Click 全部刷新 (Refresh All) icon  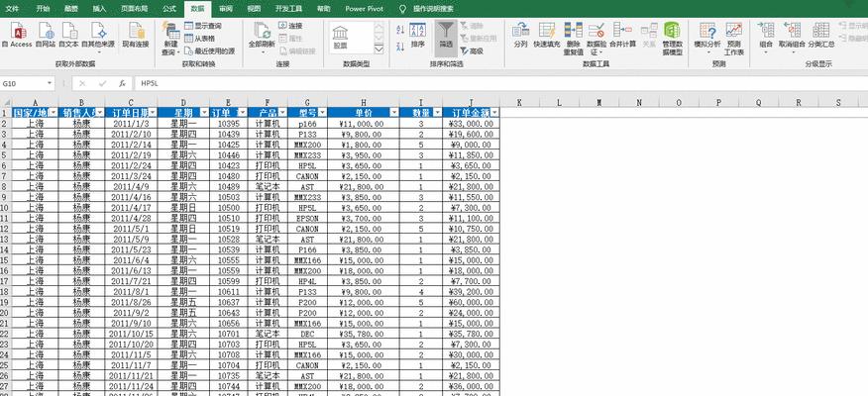click(262, 38)
